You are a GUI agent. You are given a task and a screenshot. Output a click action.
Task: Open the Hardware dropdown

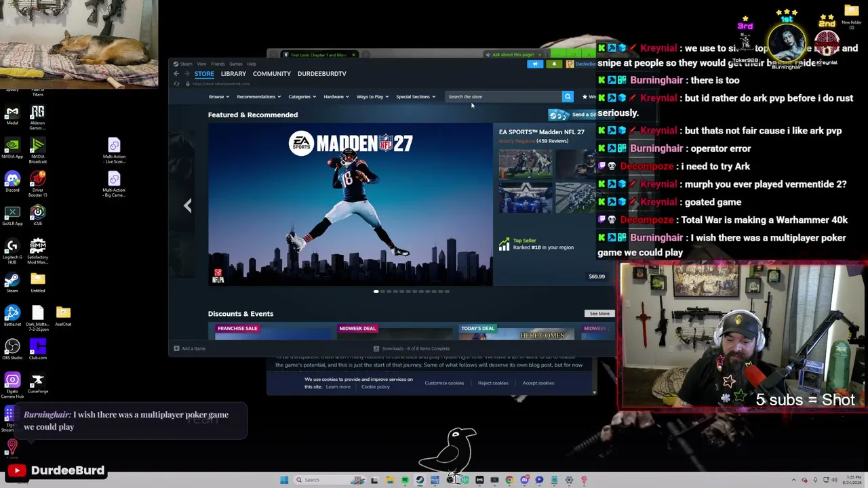(x=336, y=97)
